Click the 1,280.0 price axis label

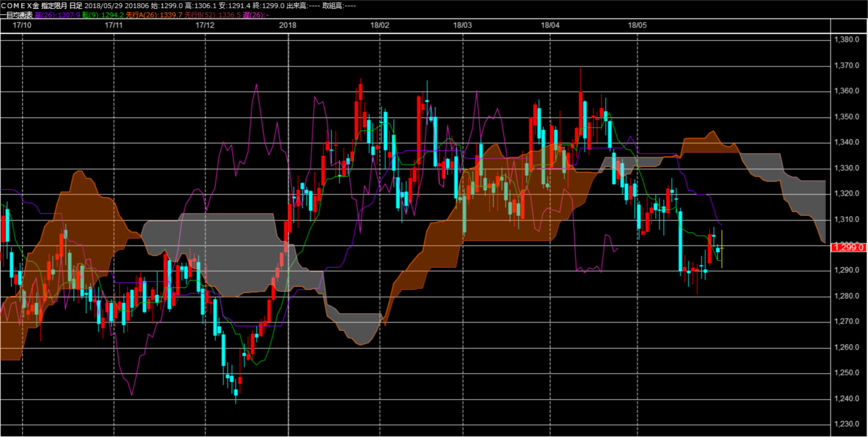pos(847,296)
